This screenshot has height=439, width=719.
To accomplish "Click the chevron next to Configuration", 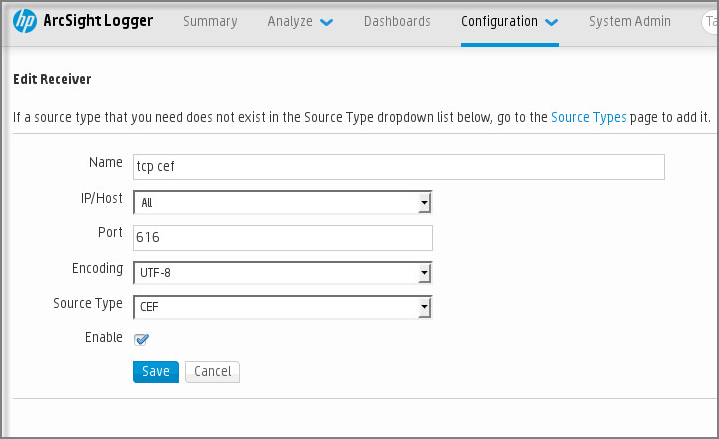I will [x=551, y=22].
